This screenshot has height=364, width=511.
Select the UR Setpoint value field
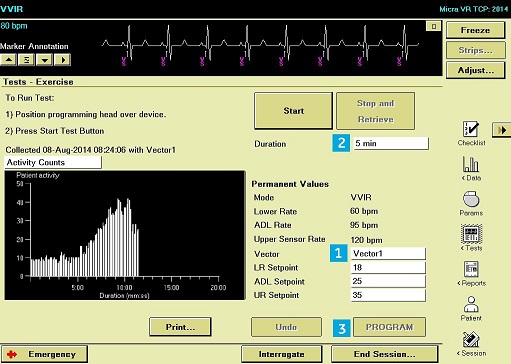(x=388, y=295)
